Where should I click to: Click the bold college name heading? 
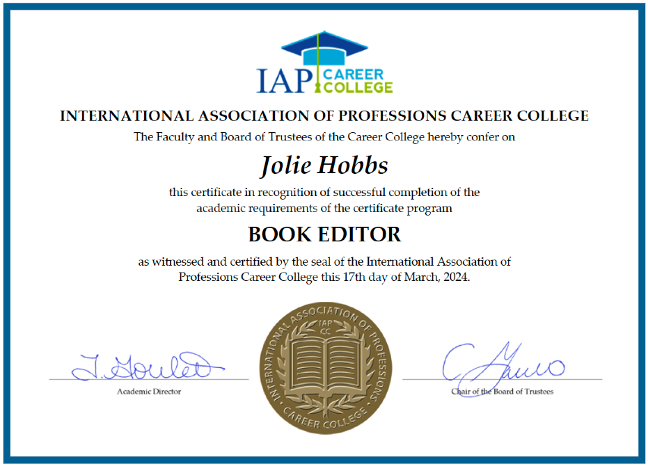pos(324,116)
